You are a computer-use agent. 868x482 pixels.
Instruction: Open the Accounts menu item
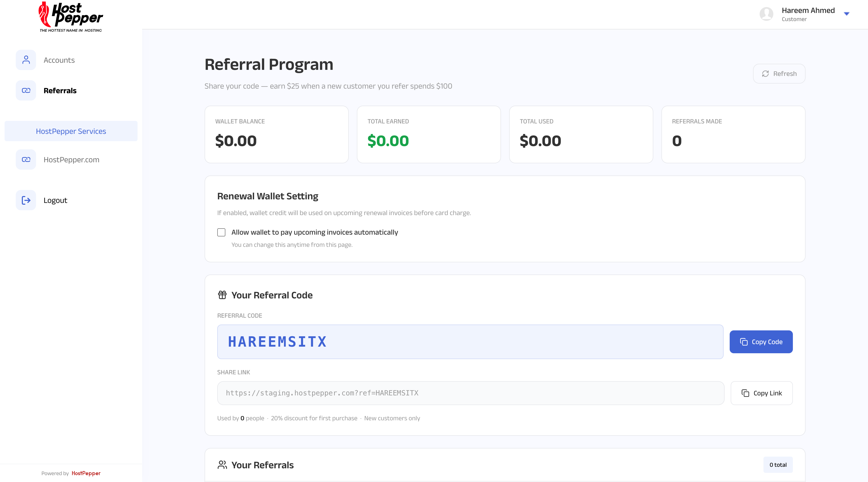tap(59, 60)
